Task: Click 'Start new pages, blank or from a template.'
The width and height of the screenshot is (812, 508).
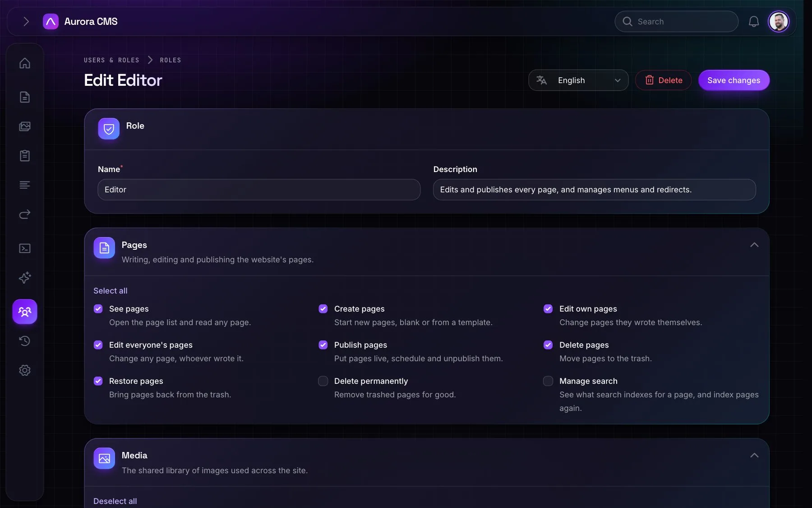Action: pos(413,322)
